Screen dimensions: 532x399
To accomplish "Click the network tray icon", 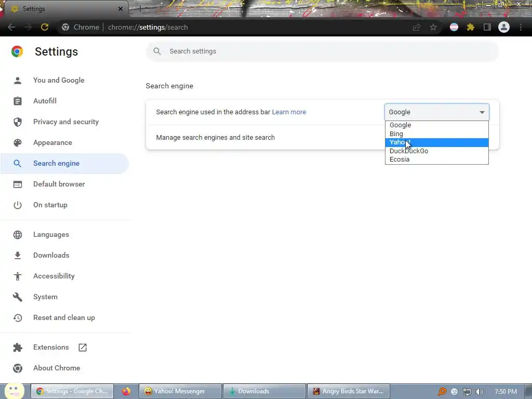I will tap(467, 392).
